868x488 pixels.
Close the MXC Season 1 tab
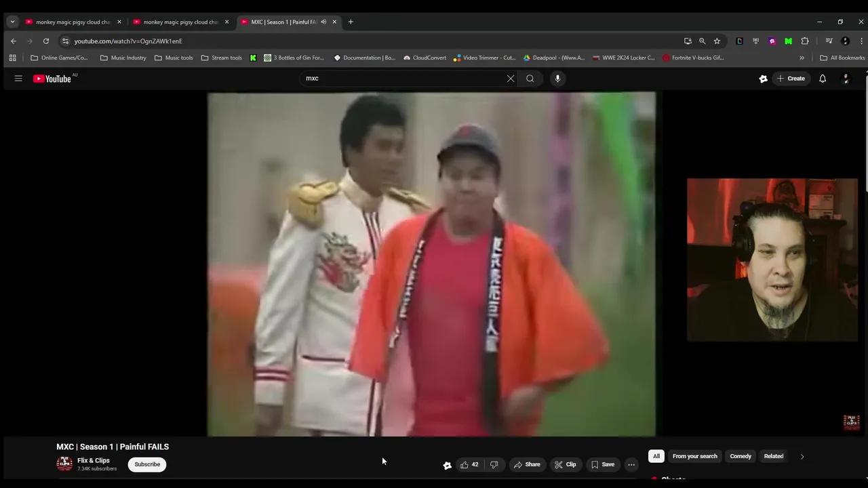[x=334, y=22]
